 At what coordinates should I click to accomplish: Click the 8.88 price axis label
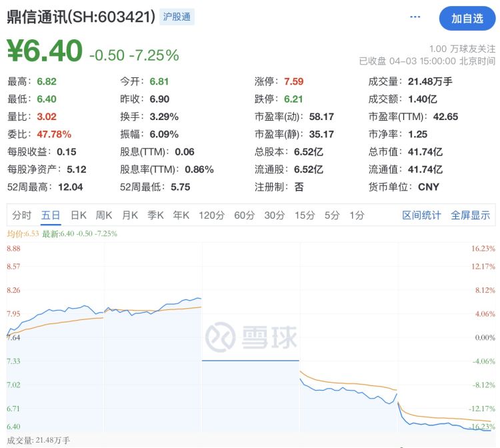click(x=13, y=249)
